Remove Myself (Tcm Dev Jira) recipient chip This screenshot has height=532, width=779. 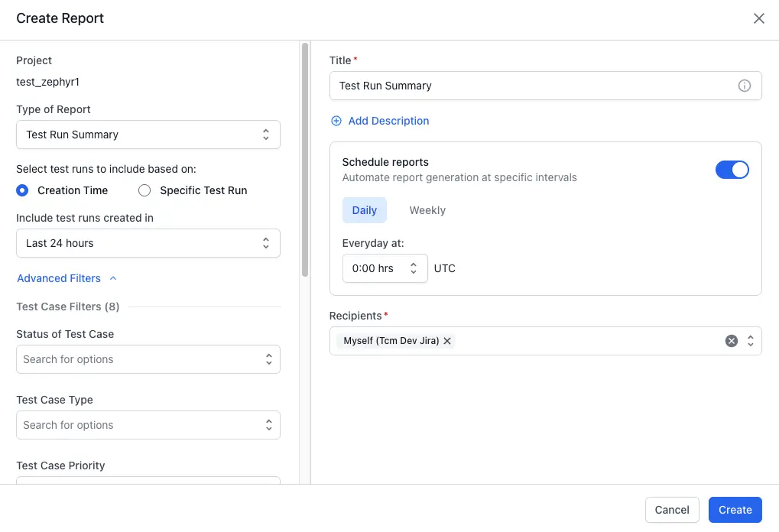click(447, 341)
